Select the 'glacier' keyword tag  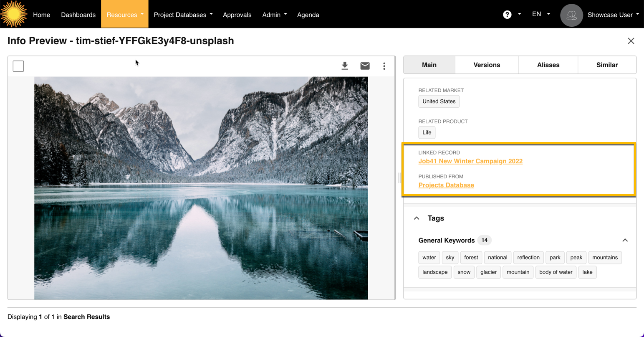[x=488, y=272]
